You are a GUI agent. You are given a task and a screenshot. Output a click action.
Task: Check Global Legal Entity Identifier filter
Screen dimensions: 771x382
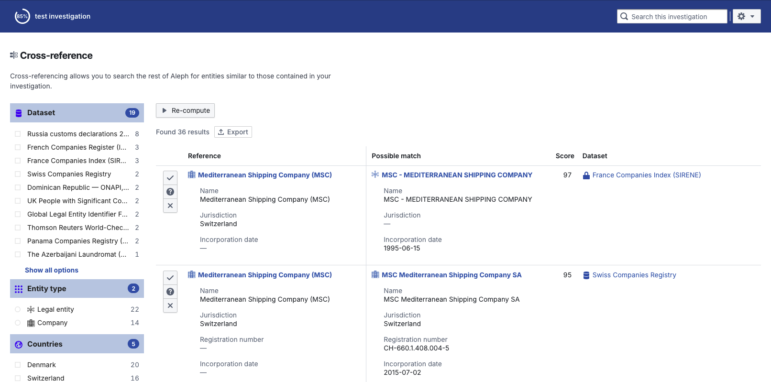18,214
